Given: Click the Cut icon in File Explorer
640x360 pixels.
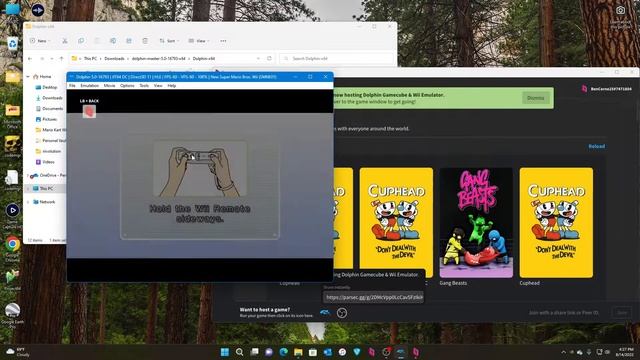Looking at the screenshot, I should 64,41.
